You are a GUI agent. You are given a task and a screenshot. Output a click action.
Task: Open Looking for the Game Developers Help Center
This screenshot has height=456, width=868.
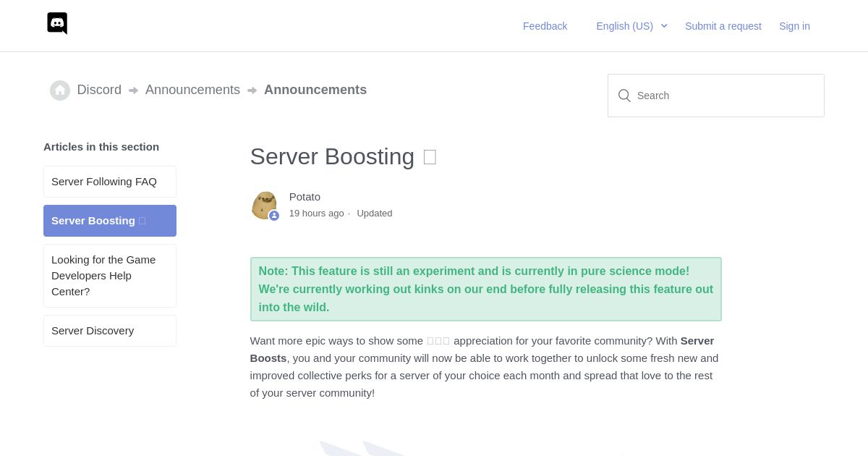(x=110, y=276)
